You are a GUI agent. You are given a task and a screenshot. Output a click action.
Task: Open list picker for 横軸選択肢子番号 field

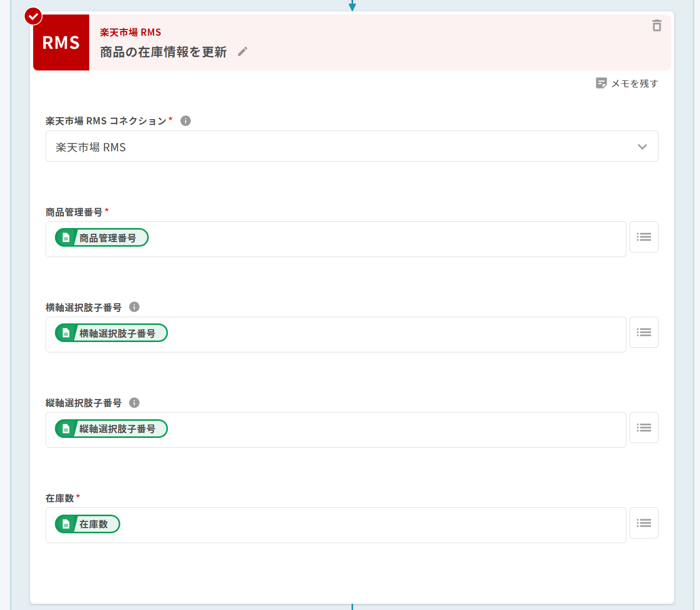pos(643,332)
